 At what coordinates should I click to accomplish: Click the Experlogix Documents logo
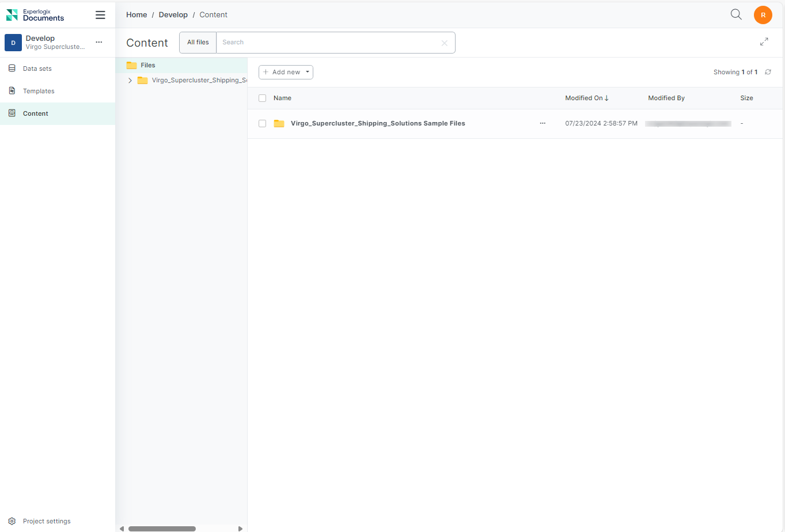(35, 15)
